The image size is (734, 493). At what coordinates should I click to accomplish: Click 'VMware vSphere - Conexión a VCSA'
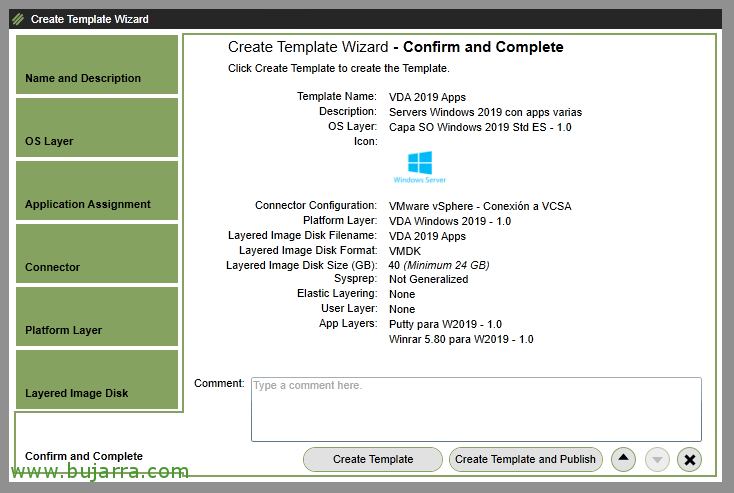coord(480,206)
